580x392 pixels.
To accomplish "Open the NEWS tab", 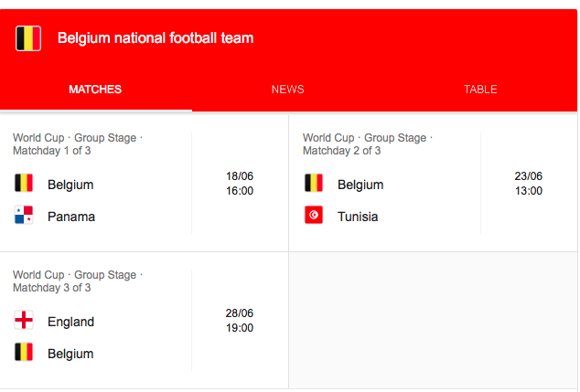I will tap(288, 90).
